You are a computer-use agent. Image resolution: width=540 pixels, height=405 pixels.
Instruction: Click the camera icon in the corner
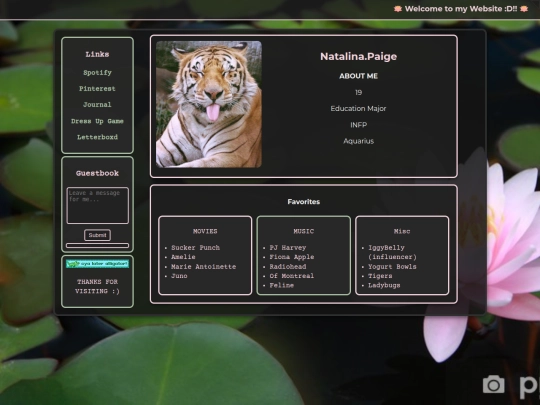[494, 384]
